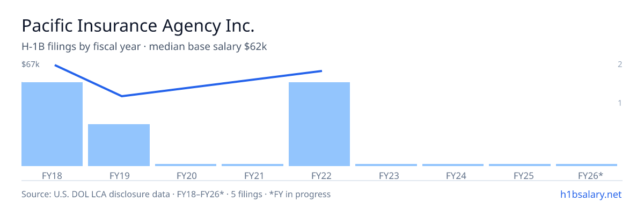Select the small FY21 bar
This screenshot has width=644, height=215.
tap(252, 165)
